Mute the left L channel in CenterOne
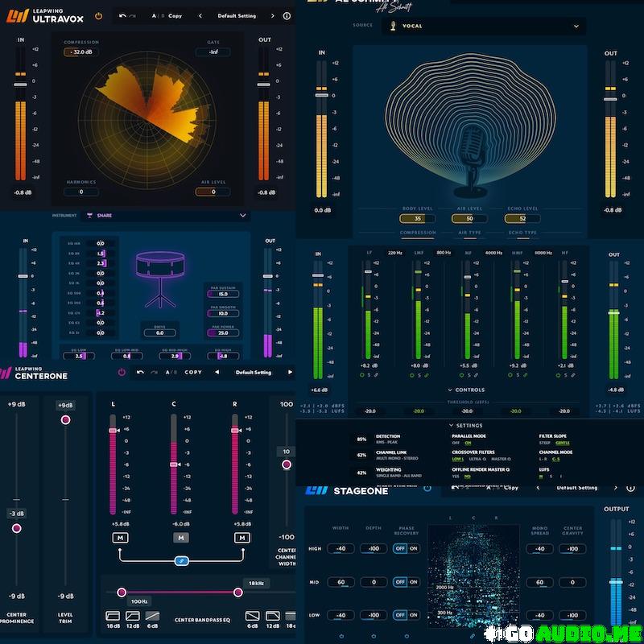 click(118, 537)
